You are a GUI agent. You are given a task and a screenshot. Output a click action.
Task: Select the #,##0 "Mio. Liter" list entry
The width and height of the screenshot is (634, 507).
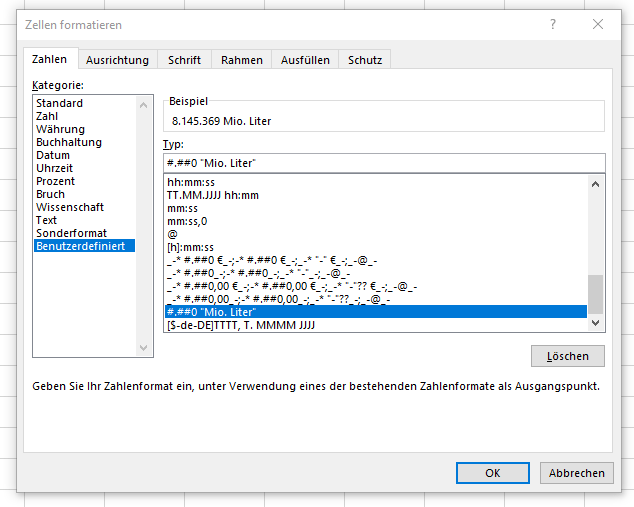(x=376, y=312)
